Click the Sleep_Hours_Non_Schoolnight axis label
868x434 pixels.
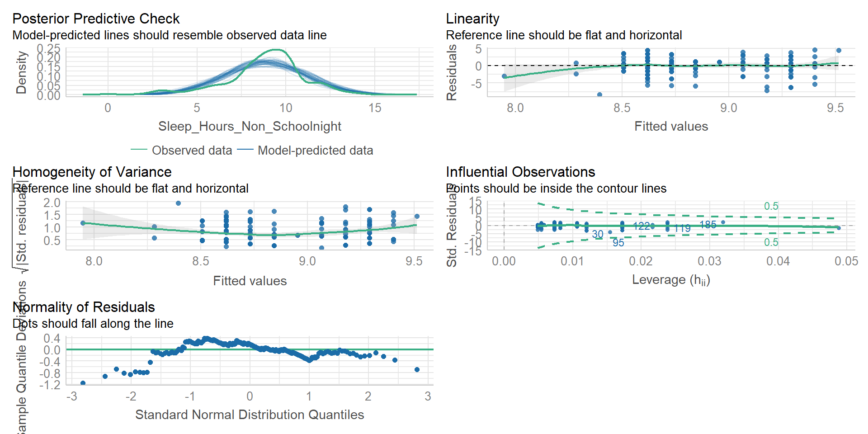coord(250,126)
